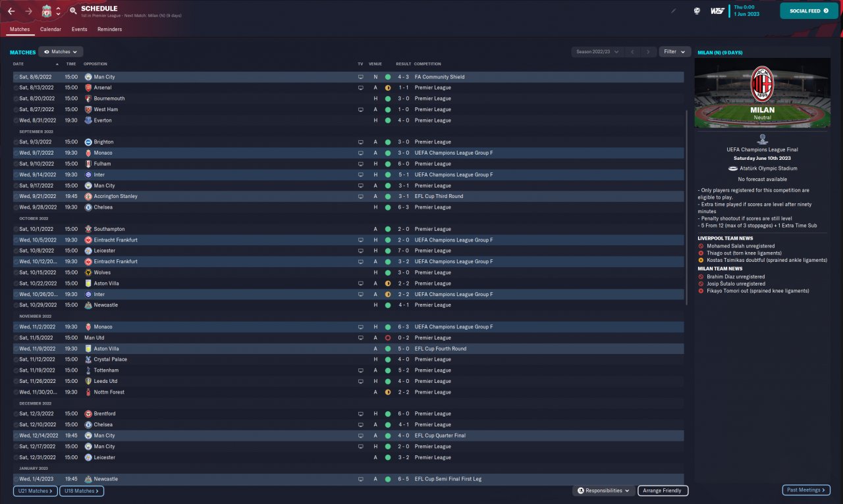The width and height of the screenshot is (843, 504).
Task: Open the Liverpool club crest menu
Action: 46,11
